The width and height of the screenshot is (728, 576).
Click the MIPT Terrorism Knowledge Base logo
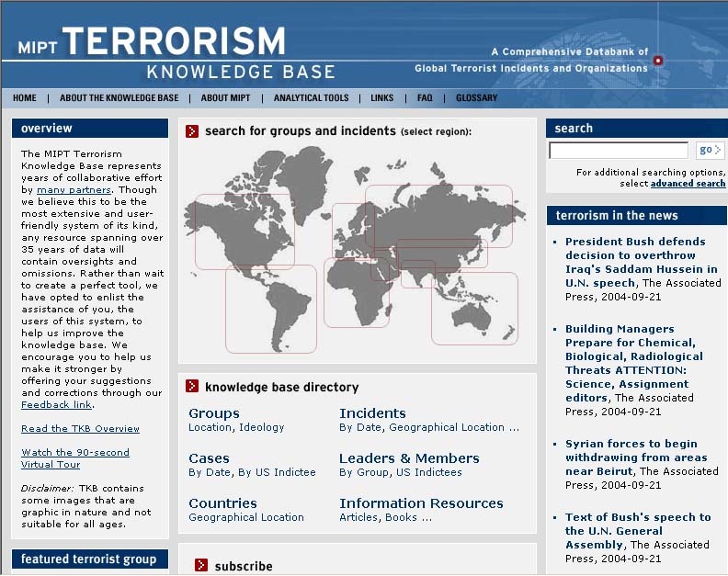[x=175, y=53]
